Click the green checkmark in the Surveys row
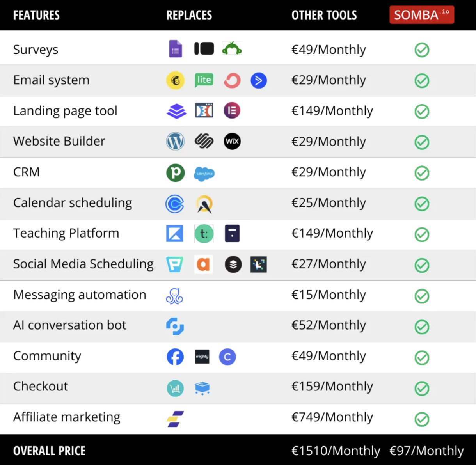 click(422, 50)
